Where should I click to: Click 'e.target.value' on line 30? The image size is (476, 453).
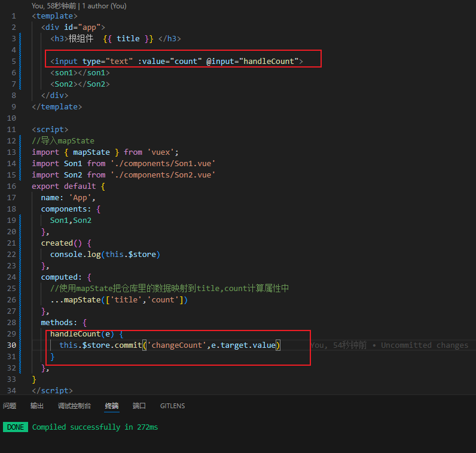243,345
